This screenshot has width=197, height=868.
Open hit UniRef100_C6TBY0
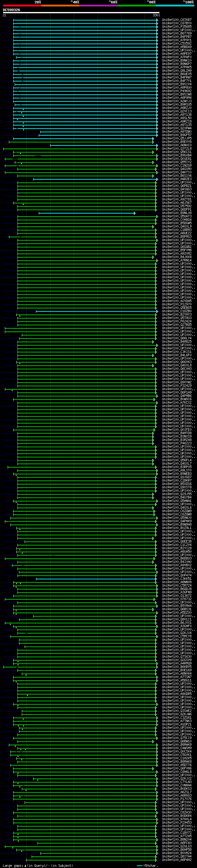[x=177, y=23]
